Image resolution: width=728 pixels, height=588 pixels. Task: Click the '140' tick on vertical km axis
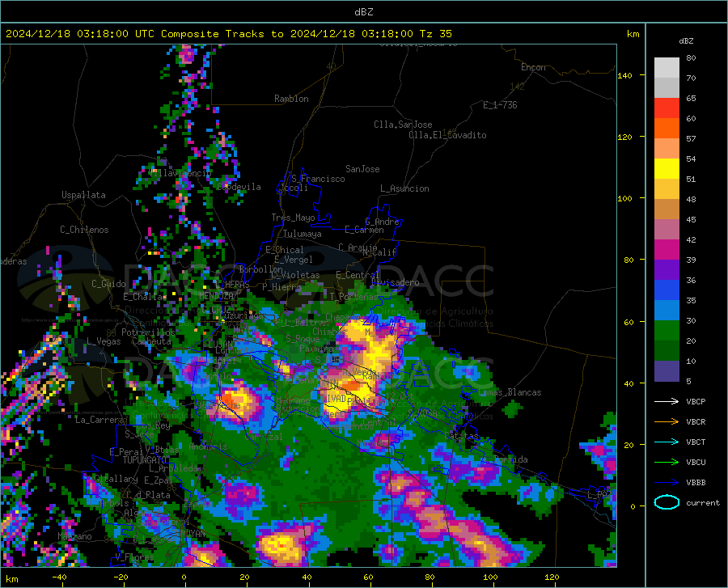coord(625,75)
